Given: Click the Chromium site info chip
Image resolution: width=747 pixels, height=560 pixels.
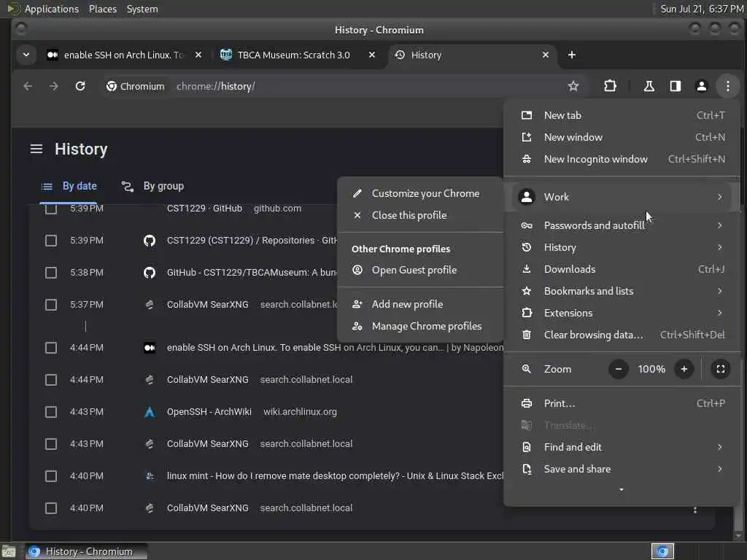Looking at the screenshot, I should (135, 86).
